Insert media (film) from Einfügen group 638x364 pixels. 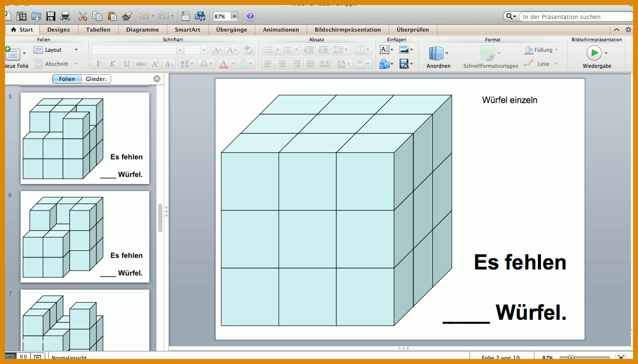(404, 64)
